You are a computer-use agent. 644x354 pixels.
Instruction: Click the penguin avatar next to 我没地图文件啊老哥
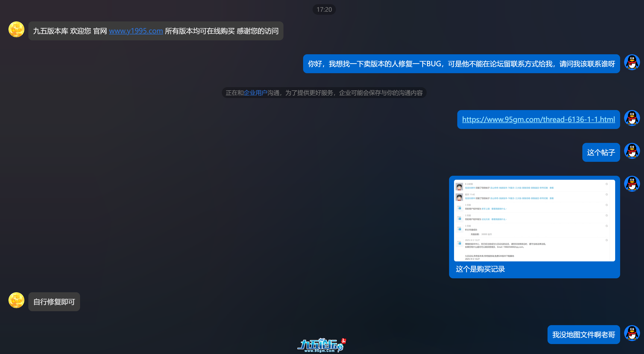(632, 333)
